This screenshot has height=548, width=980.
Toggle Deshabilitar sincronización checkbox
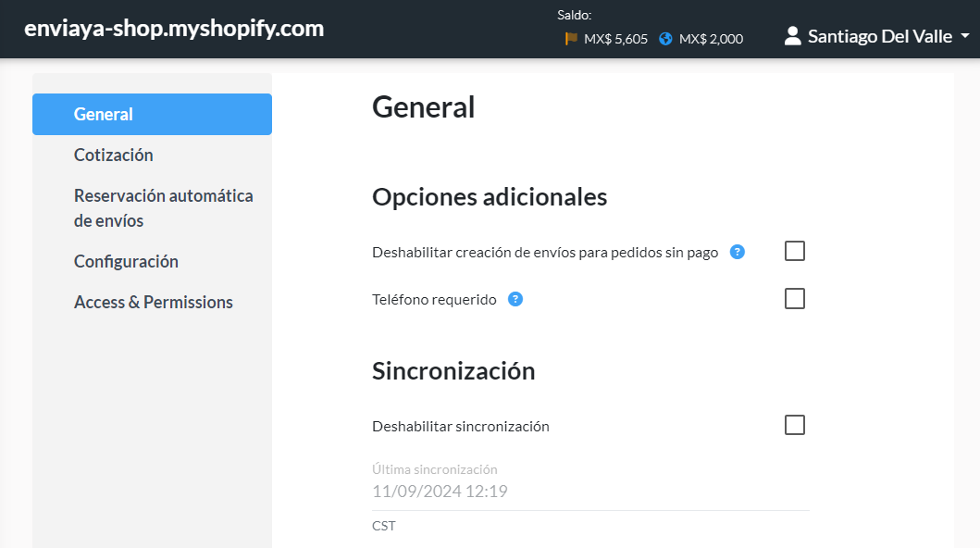pos(794,425)
